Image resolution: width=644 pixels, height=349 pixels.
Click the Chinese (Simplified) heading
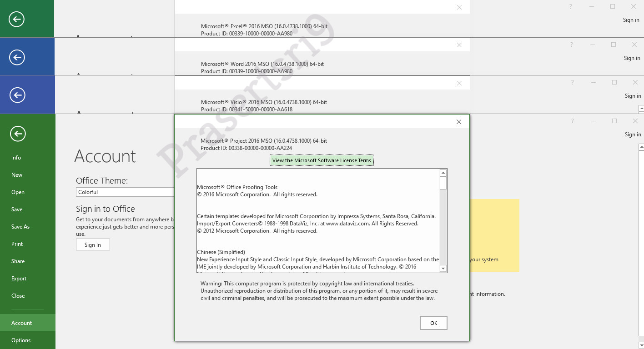click(x=221, y=252)
